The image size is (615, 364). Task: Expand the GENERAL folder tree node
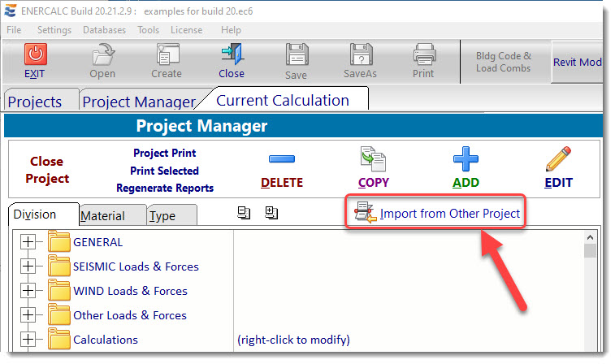pos(28,242)
